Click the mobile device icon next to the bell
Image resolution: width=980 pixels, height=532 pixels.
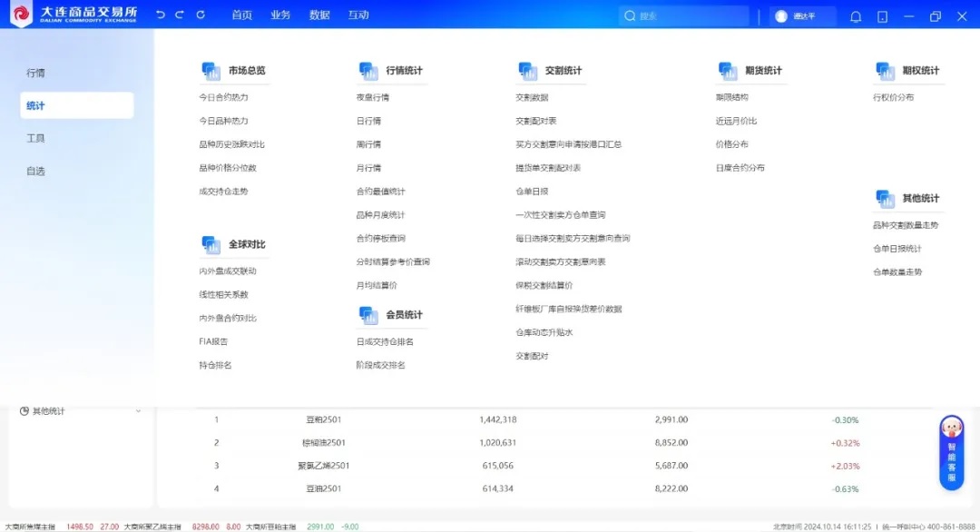(882, 16)
